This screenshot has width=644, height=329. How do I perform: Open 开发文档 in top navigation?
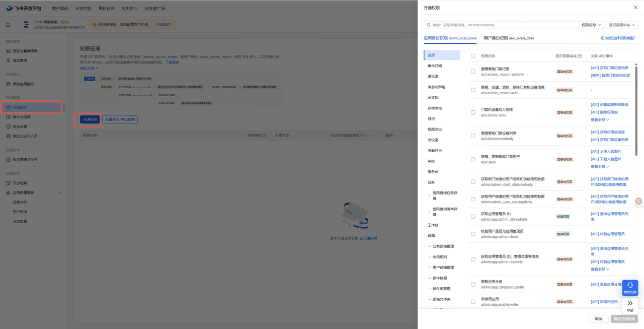pyautogui.click(x=84, y=9)
